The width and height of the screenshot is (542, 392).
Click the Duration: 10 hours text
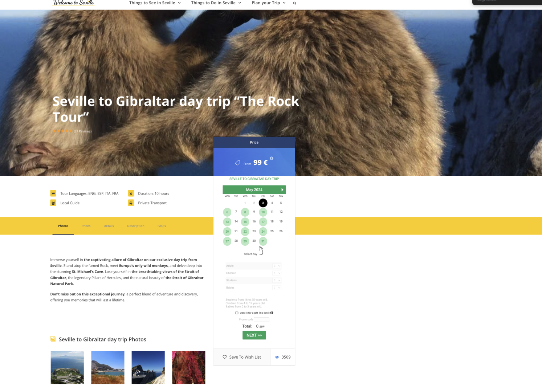[x=154, y=193]
